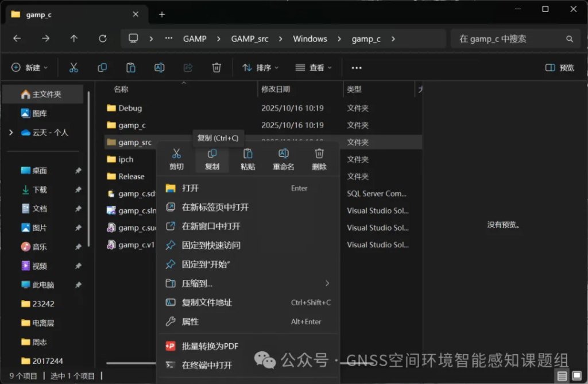Click the 新建 (New) button
Screen dimensions: 588x384
[30, 68]
